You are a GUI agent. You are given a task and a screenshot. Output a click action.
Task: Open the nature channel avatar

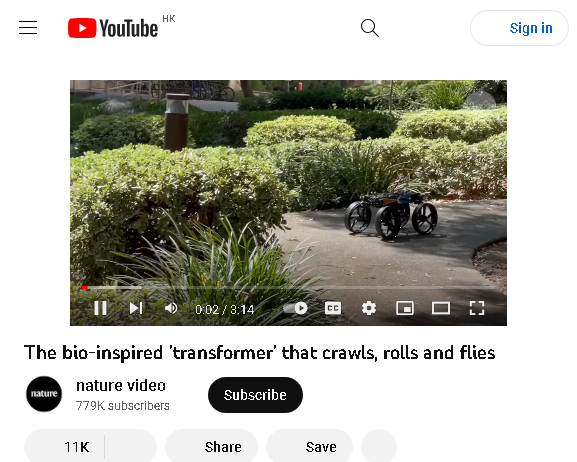(44, 394)
